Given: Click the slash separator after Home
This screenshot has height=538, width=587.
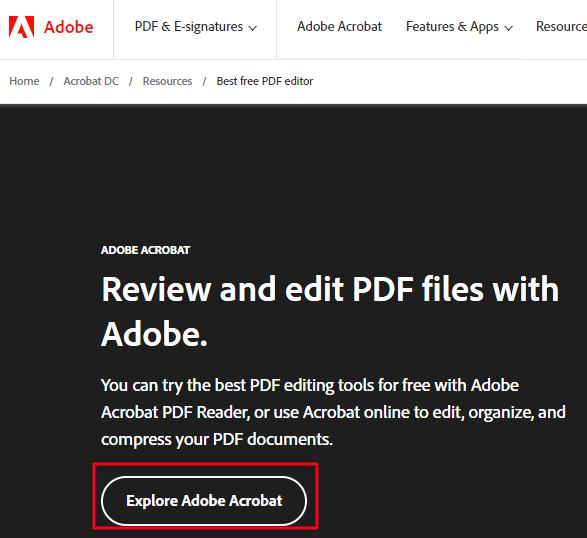Looking at the screenshot, I should point(51,81).
